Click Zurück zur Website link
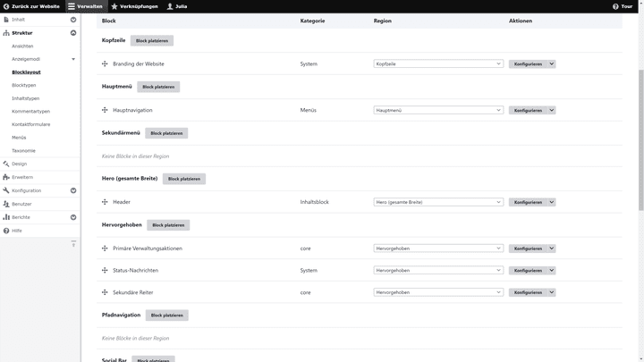 (31, 6)
